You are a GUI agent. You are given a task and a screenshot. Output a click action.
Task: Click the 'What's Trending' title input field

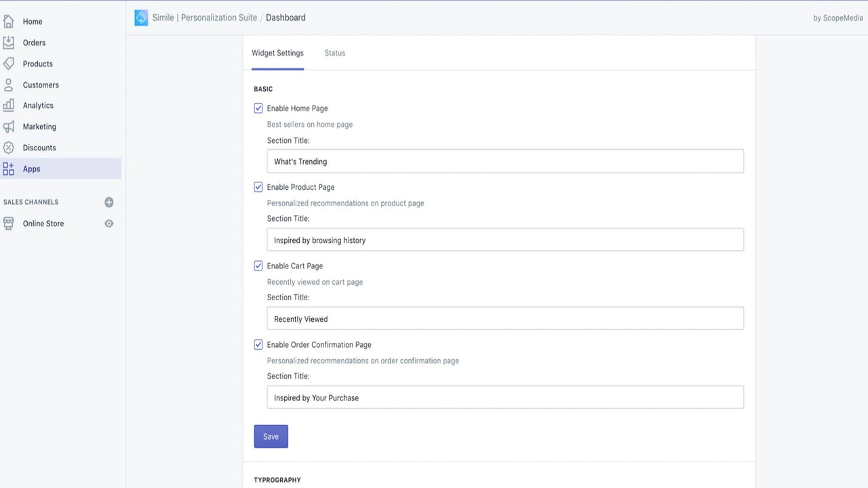click(505, 161)
